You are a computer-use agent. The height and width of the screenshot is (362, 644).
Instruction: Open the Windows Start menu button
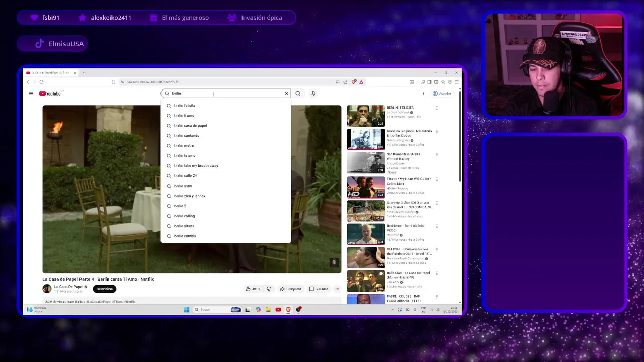186,309
